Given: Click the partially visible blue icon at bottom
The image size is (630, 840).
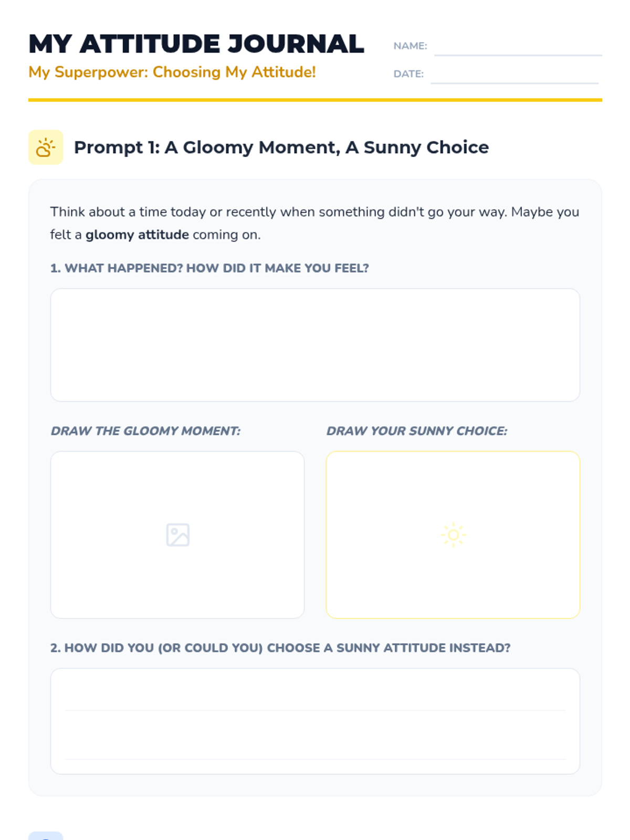Looking at the screenshot, I should (46, 836).
